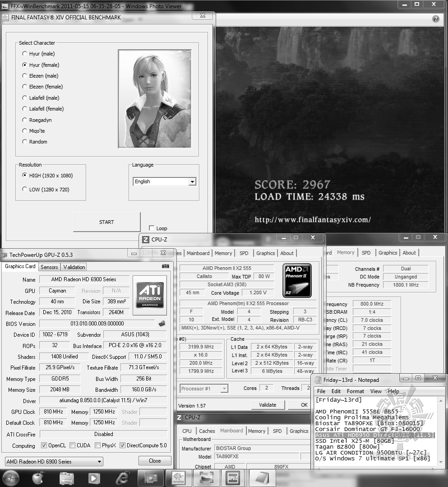Open the Windows Start orb
This screenshot has height=487, width=448.
[x=10, y=478]
